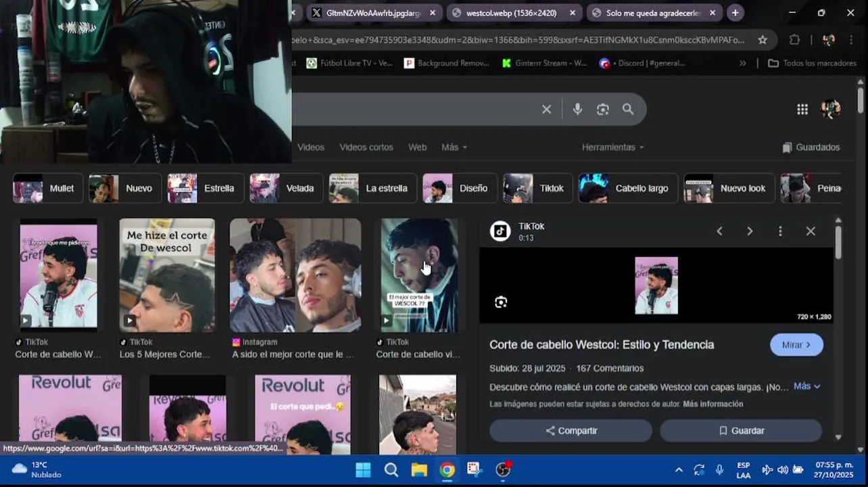Viewport: 868px width, 487px height.
Task: Open Google Lens image search icon
Action: pyautogui.click(x=603, y=109)
